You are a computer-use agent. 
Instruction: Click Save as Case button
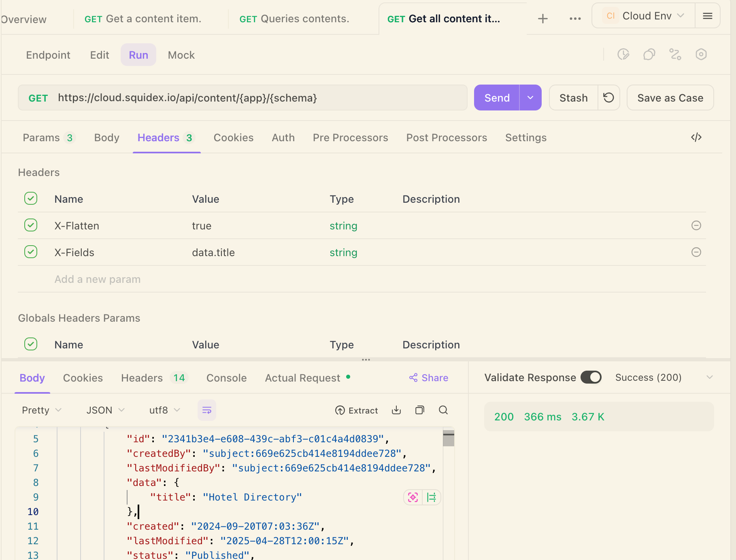coord(670,98)
